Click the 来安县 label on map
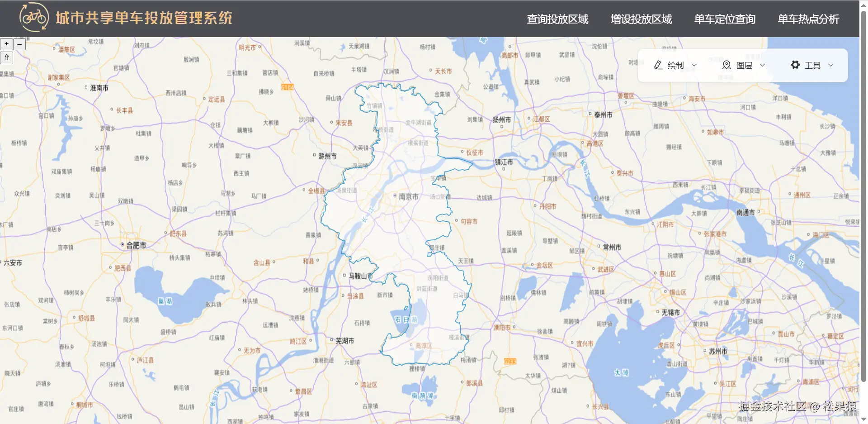Viewport: 868px width, 424px height. click(344, 123)
